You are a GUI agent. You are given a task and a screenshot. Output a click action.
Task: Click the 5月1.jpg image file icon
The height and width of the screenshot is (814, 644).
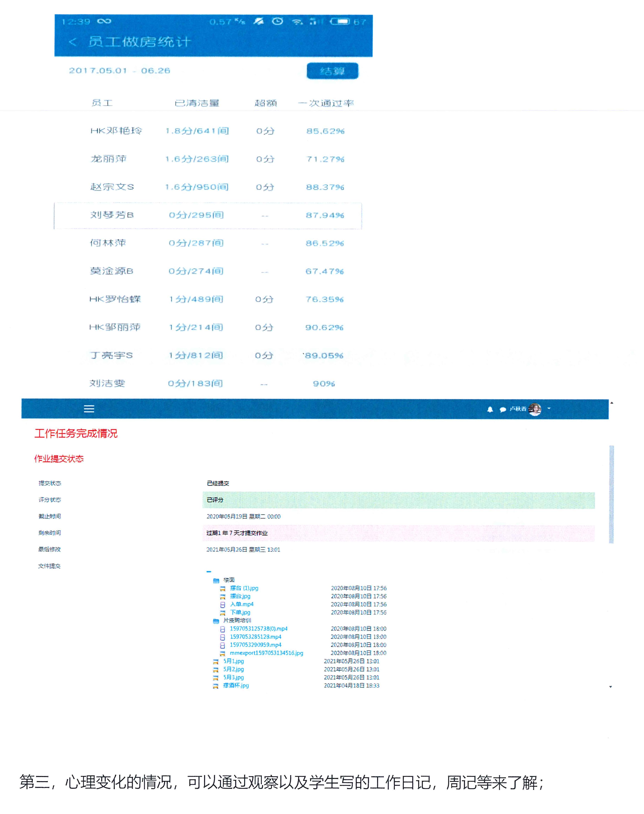point(216,661)
